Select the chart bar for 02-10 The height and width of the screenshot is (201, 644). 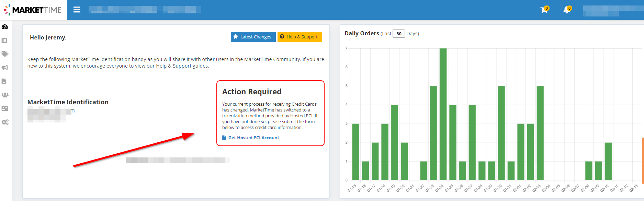tap(608, 161)
